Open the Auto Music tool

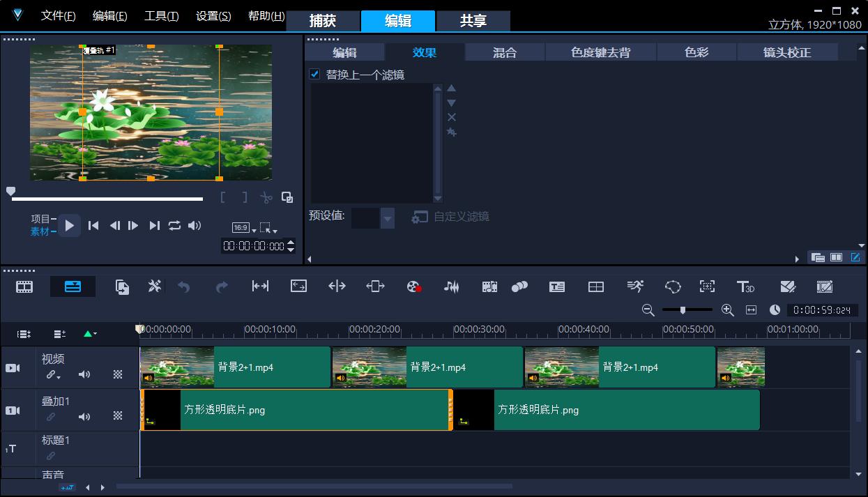[x=489, y=286]
